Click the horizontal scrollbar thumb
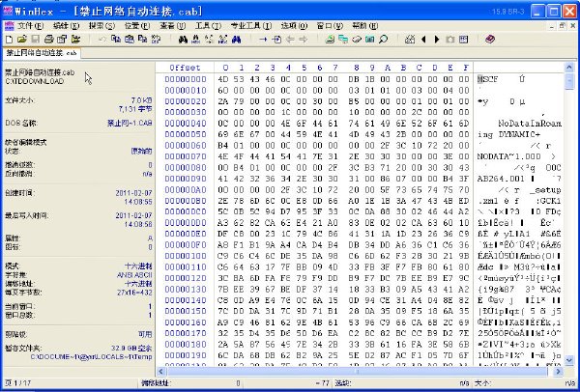 point(358,372)
